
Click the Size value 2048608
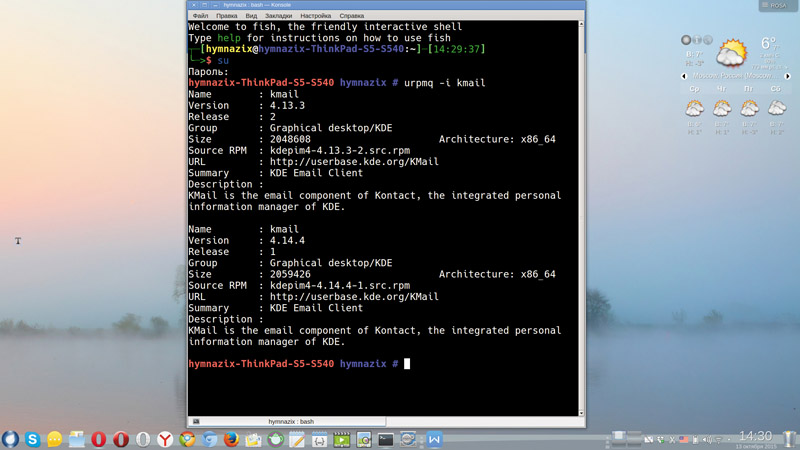[x=290, y=139]
